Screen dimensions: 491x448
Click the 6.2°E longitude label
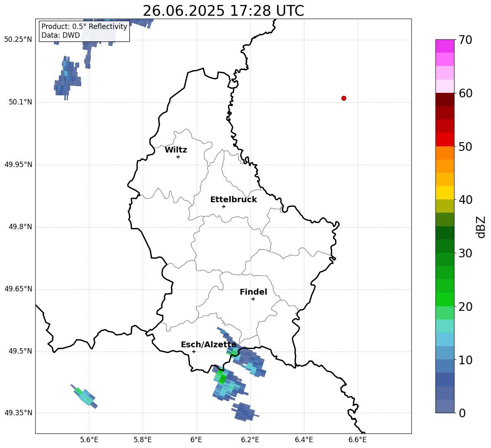pyautogui.click(x=250, y=440)
